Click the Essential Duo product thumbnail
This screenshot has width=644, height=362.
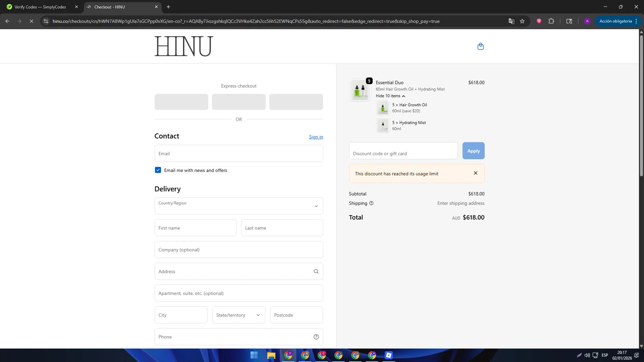(x=360, y=90)
